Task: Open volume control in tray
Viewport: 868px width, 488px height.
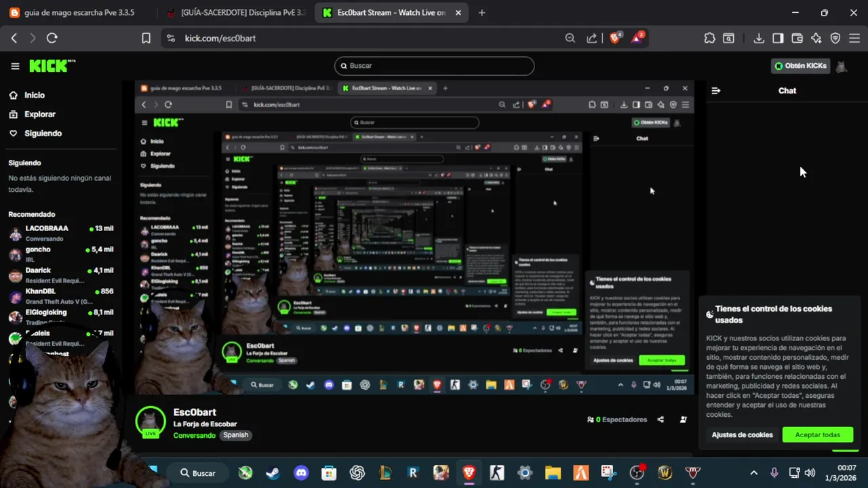Action: point(810,472)
